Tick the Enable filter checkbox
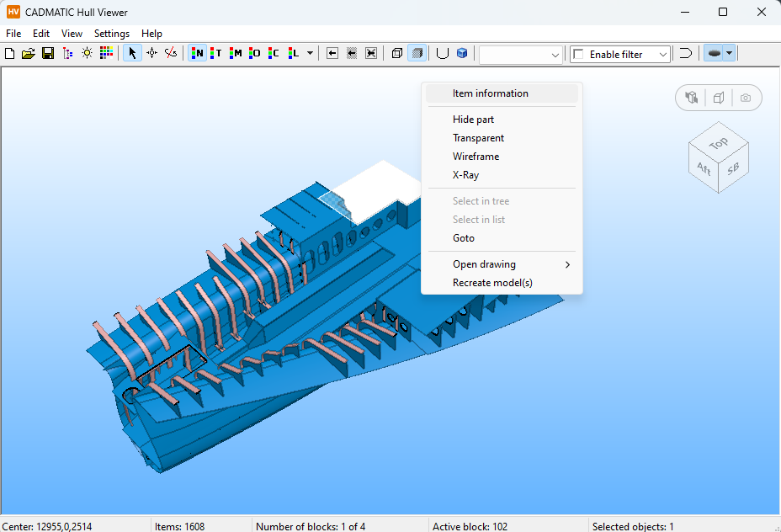This screenshot has height=532, width=781. point(578,54)
